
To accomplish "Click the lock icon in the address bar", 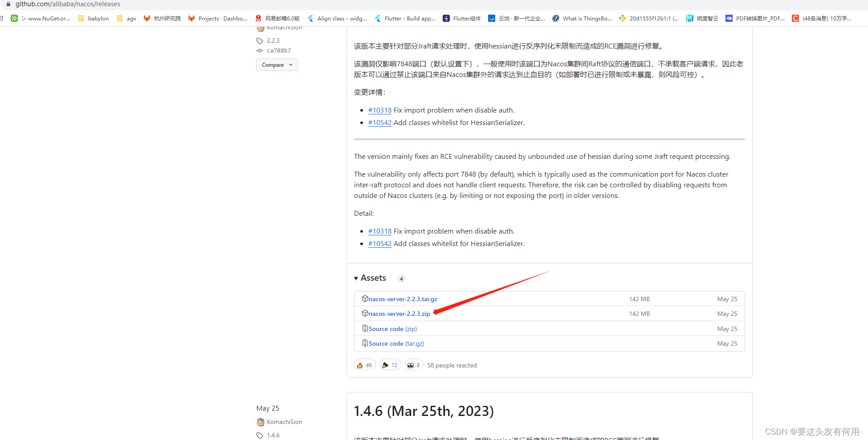I will pyautogui.click(x=8, y=4).
